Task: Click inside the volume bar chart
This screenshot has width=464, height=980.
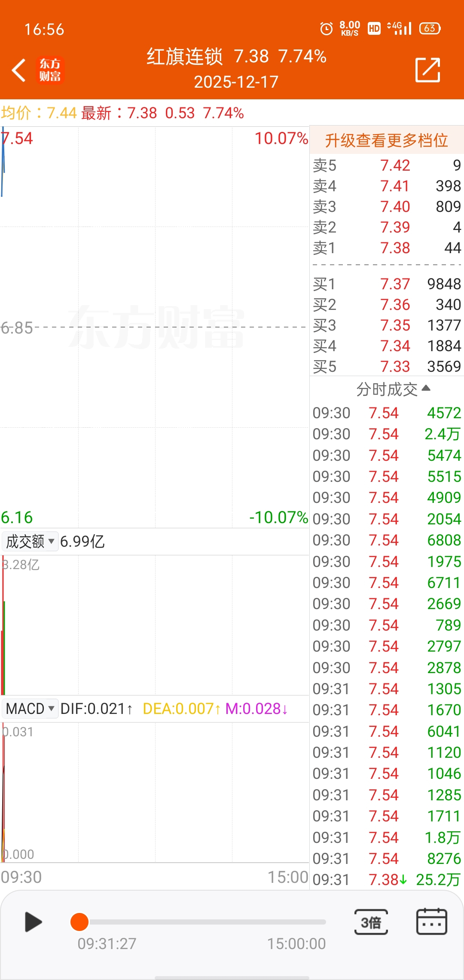Action: [x=155, y=625]
